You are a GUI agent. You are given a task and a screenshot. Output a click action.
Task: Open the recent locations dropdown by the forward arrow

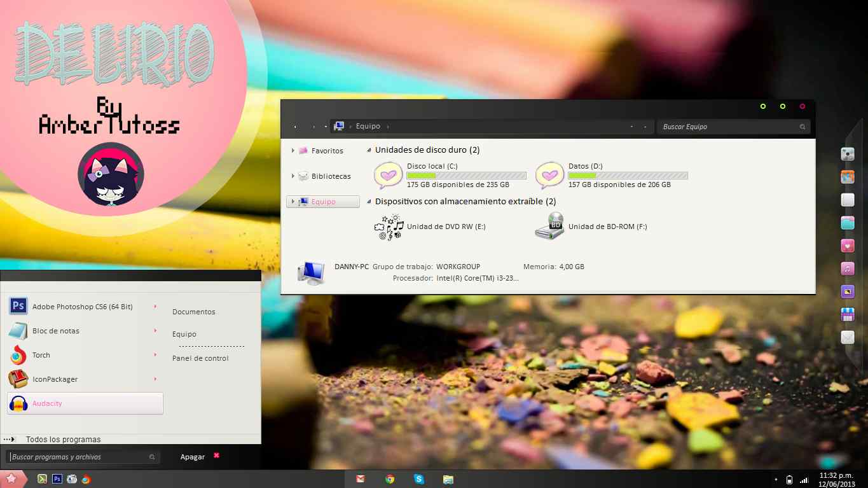[x=326, y=127]
